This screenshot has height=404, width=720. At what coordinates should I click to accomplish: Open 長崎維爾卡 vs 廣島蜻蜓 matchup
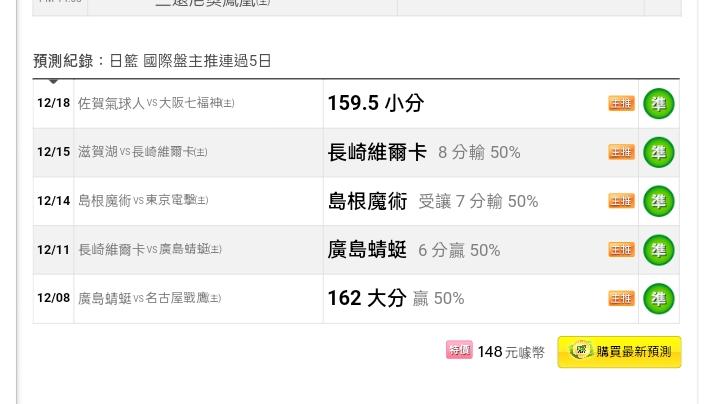pos(150,249)
